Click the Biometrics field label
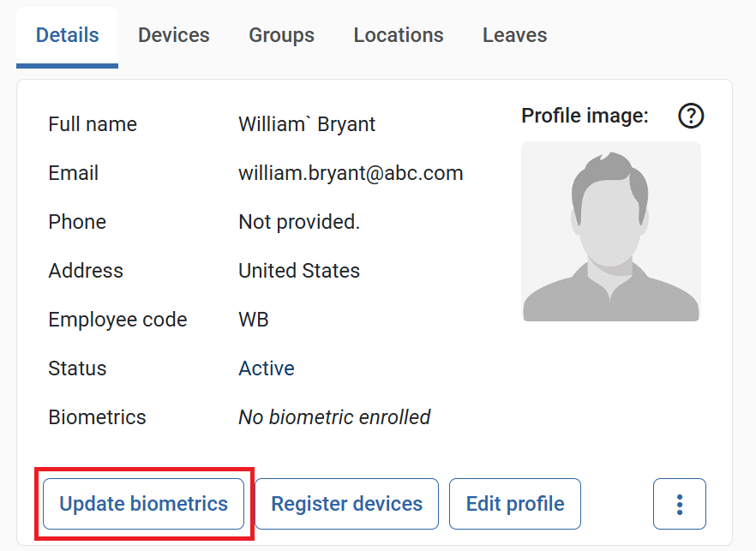This screenshot has width=756, height=551. click(97, 417)
